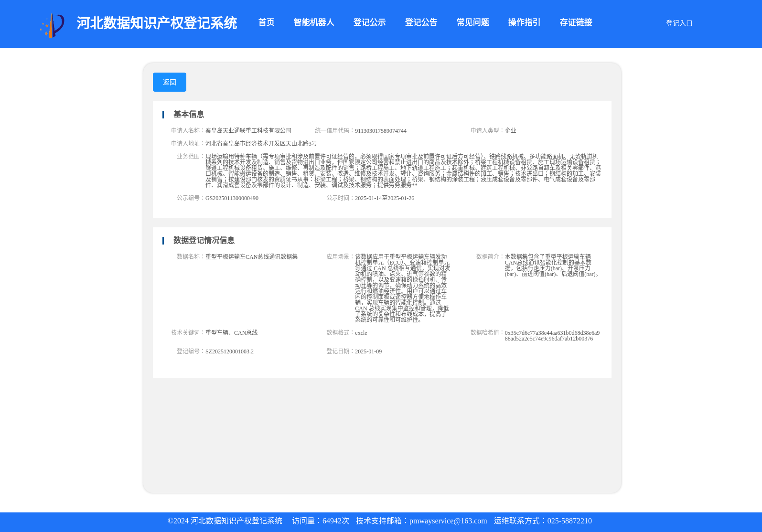762x532 pixels.
Task: Select address 河北省秦皇岛市经济技术开发区天山北路3号
Action: pyautogui.click(x=261, y=144)
